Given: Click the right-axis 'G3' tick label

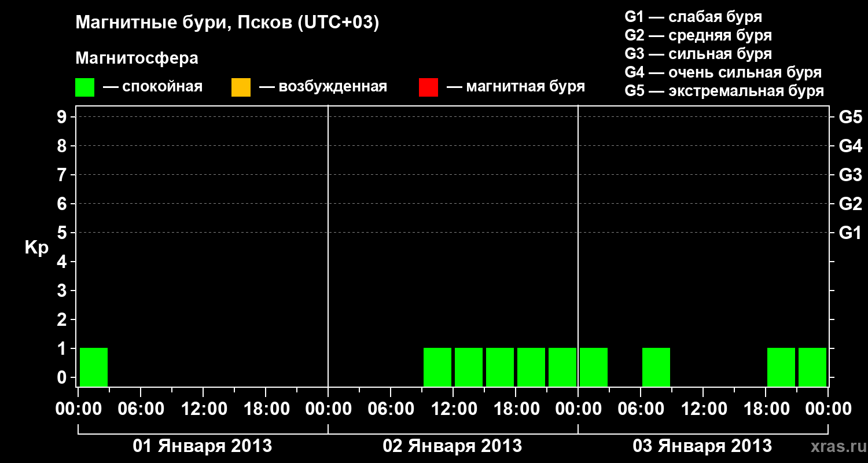Looking at the screenshot, I should click(x=851, y=175).
